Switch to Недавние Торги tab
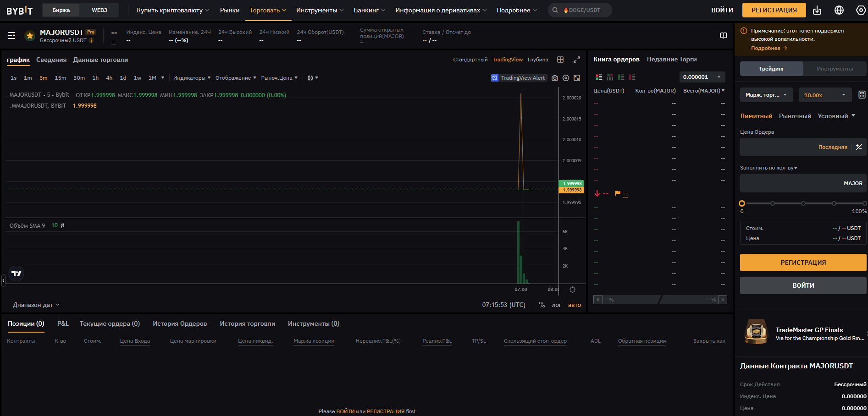Image resolution: width=868 pixels, height=416 pixels. pos(672,59)
